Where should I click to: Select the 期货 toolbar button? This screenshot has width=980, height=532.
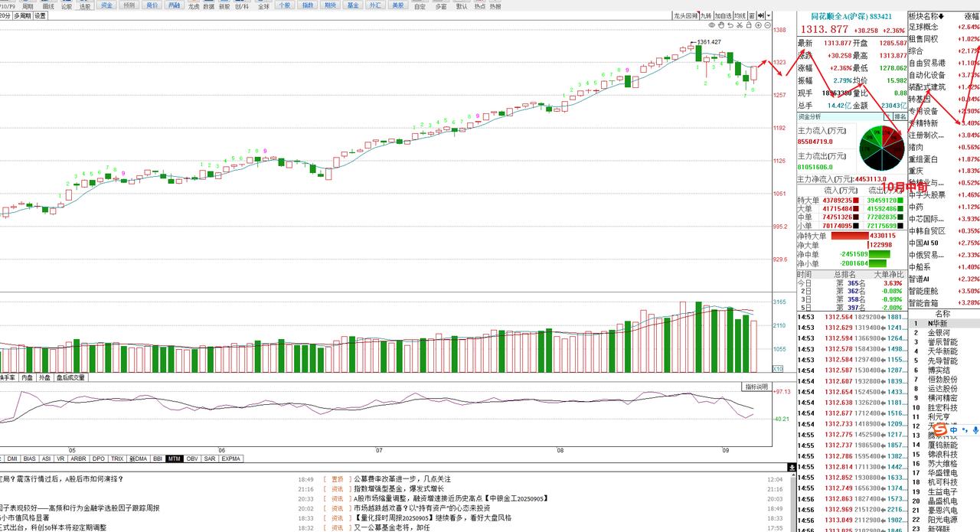click(330, 5)
